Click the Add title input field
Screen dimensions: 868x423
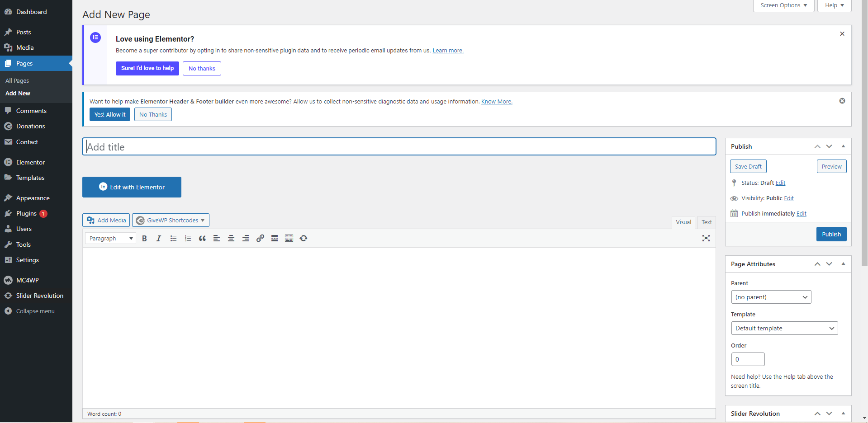[x=398, y=147]
